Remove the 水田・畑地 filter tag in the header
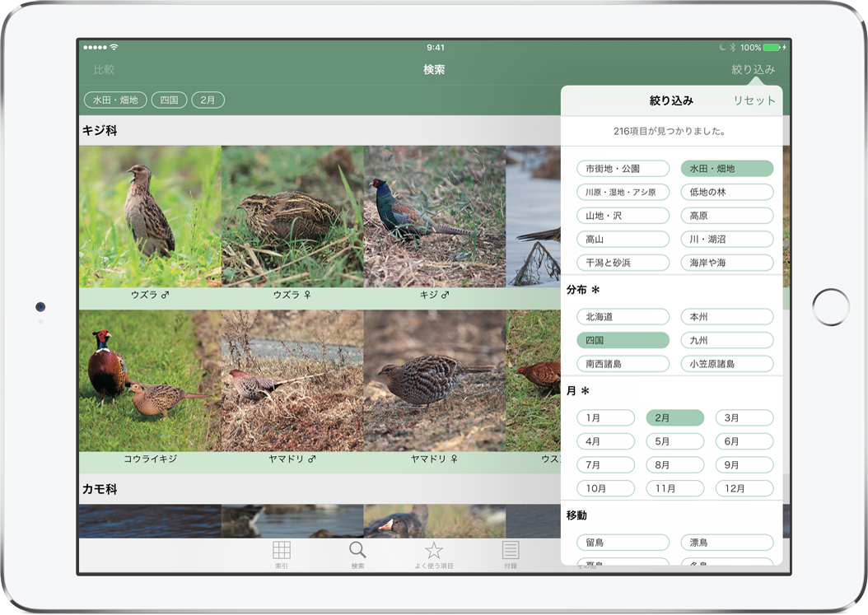Screen dimensions: 868x615 pos(115,100)
